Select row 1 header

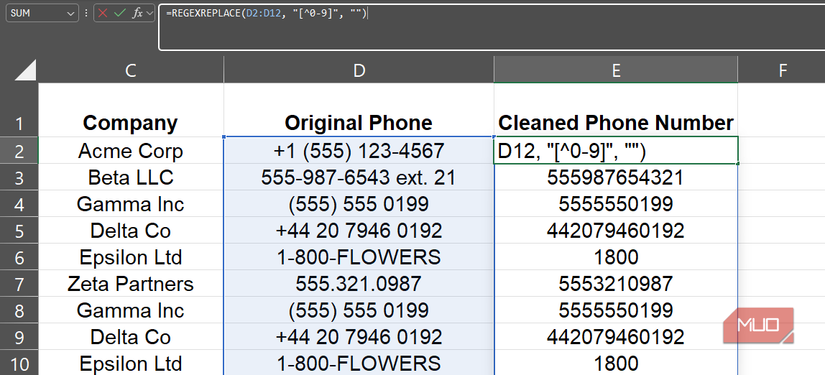19,110
